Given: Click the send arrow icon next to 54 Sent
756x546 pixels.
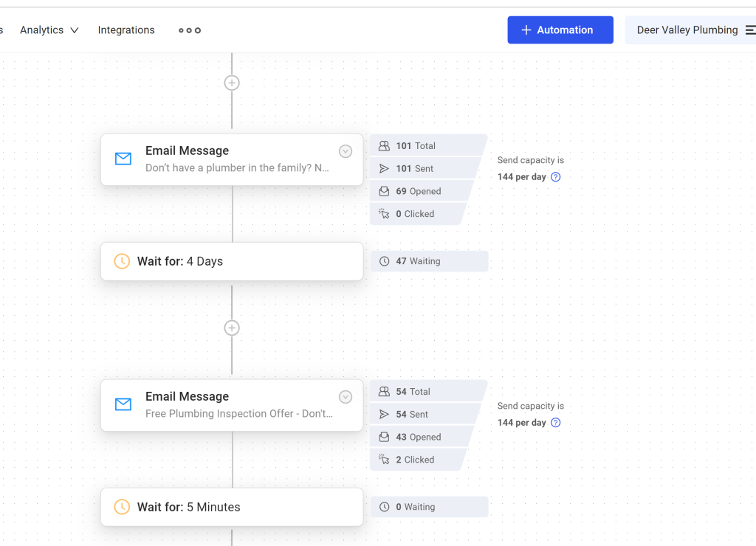Looking at the screenshot, I should 384,415.
